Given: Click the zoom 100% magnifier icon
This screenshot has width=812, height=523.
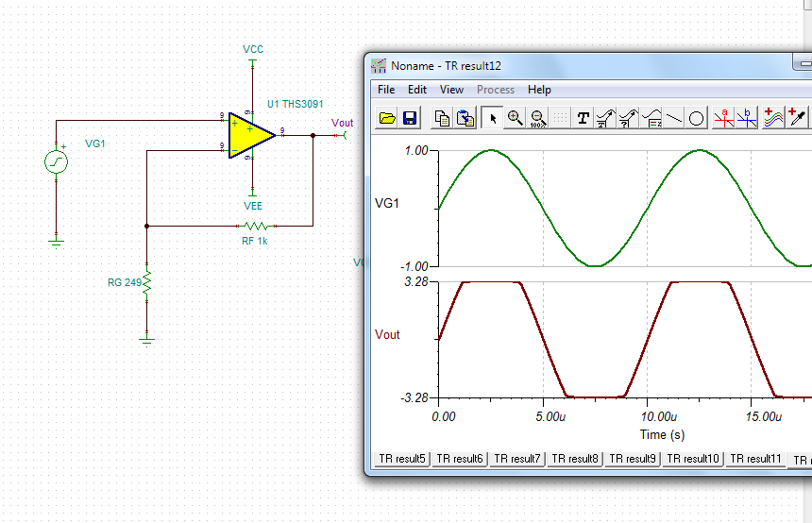Looking at the screenshot, I should [x=537, y=118].
